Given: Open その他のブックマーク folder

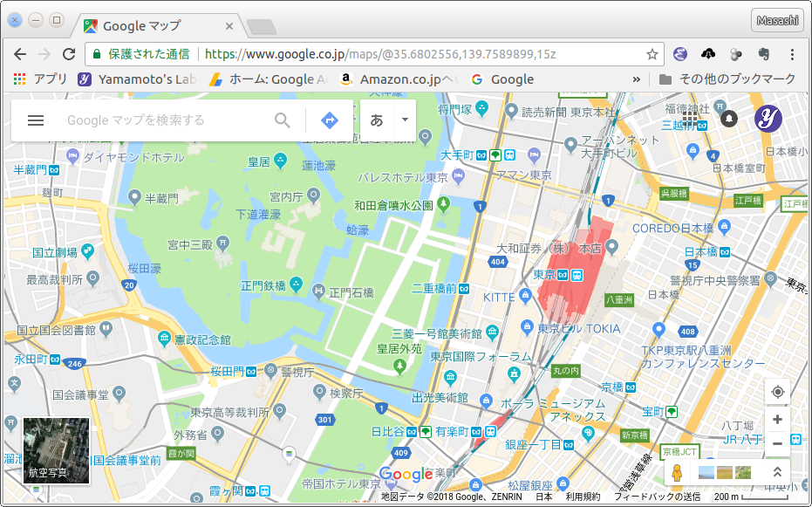Looking at the screenshot, I should coord(727,79).
